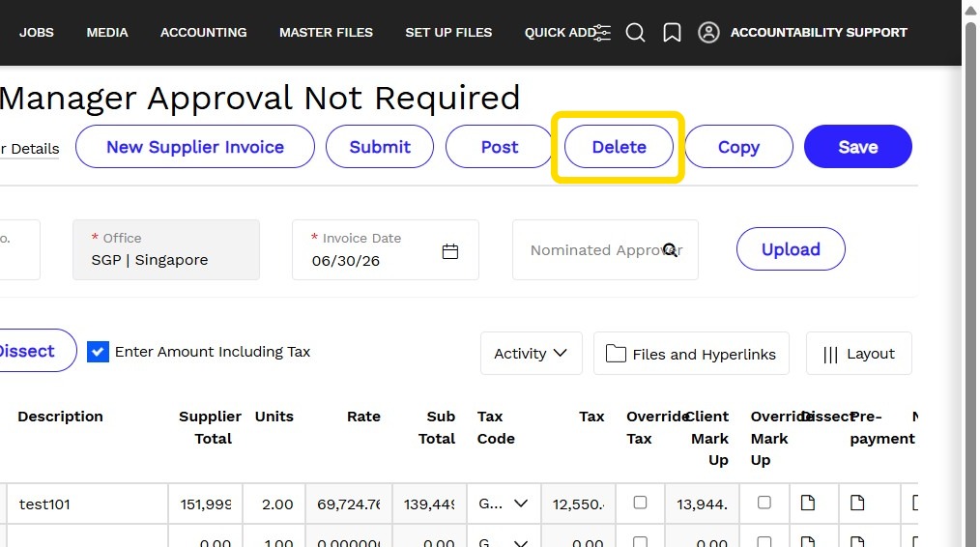Open the QUICK ADD menu
The height and width of the screenshot is (547, 980).
click(x=560, y=33)
